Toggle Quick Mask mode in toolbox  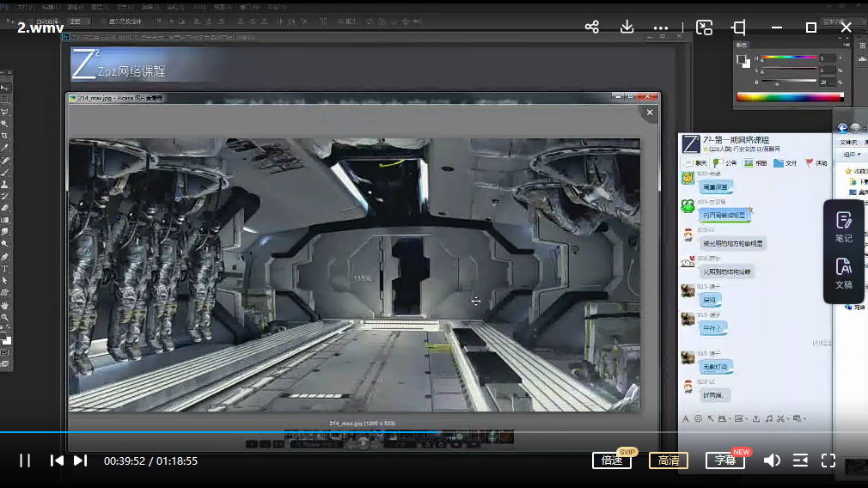coord(5,352)
